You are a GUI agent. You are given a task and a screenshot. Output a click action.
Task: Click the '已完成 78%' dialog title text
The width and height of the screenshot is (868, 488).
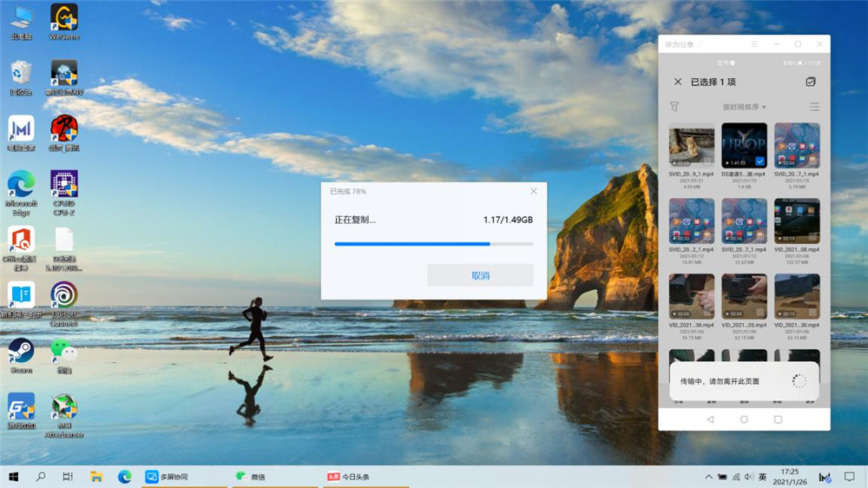pos(348,191)
